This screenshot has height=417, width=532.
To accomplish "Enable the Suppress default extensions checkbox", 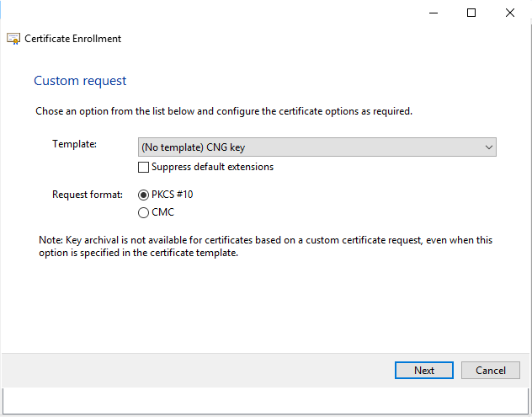I will (143, 167).
